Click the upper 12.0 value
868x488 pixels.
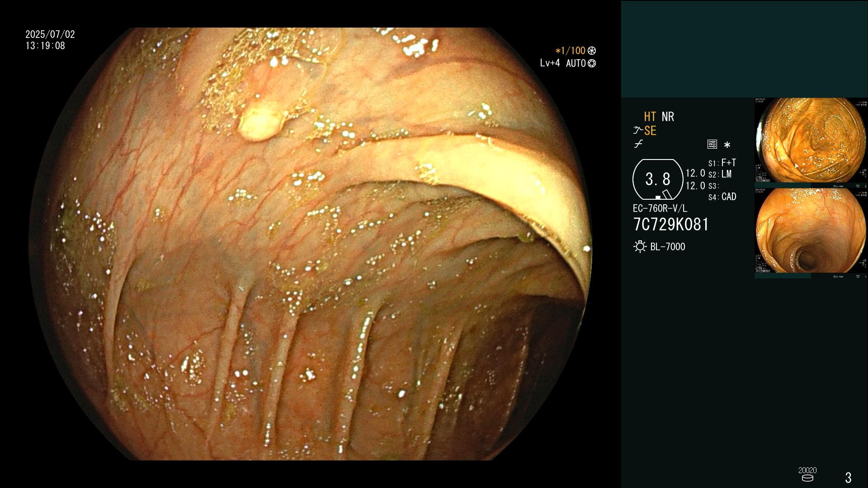pos(695,173)
